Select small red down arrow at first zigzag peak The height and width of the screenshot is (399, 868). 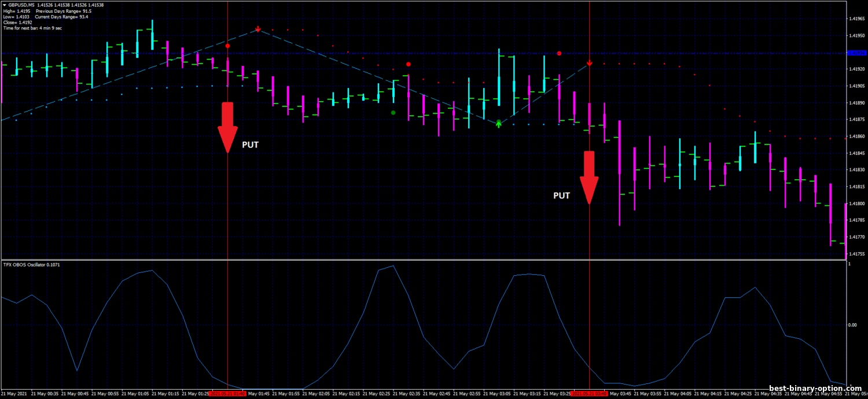coord(258,29)
